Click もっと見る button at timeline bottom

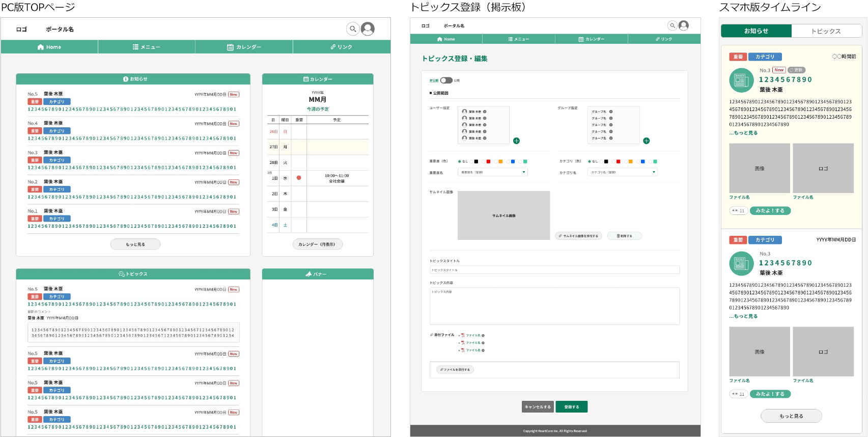(x=792, y=416)
